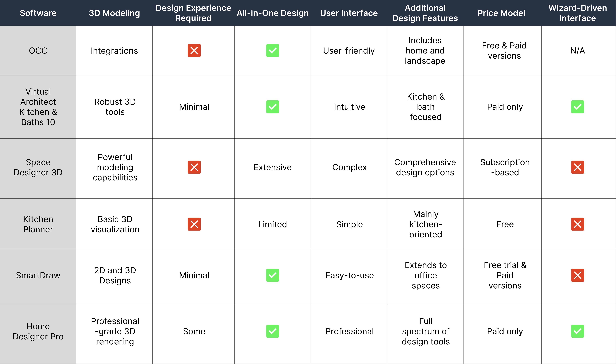Click Space Designer 3D's design experience red X

[x=194, y=167]
